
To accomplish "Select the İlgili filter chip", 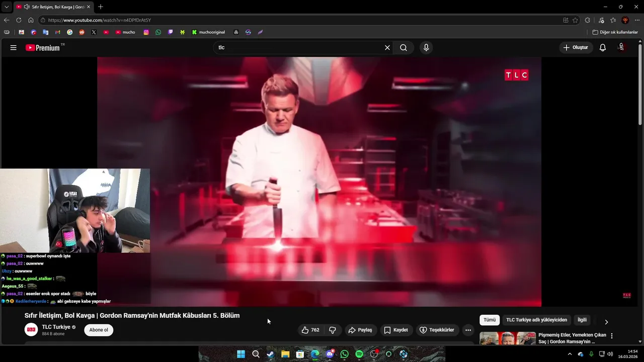I will (x=582, y=320).
